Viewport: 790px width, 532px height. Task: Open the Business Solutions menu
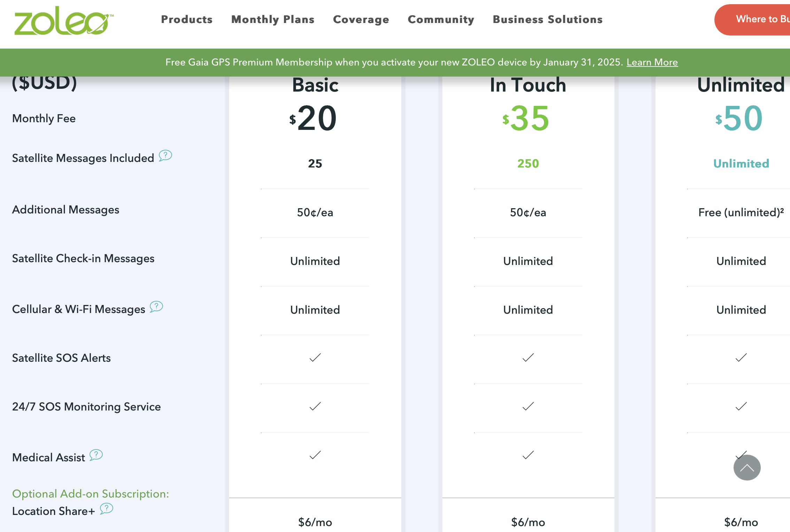click(x=548, y=19)
